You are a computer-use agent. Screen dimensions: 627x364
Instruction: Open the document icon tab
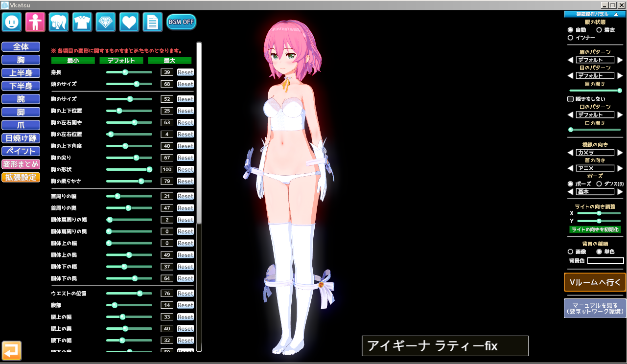coord(153,22)
